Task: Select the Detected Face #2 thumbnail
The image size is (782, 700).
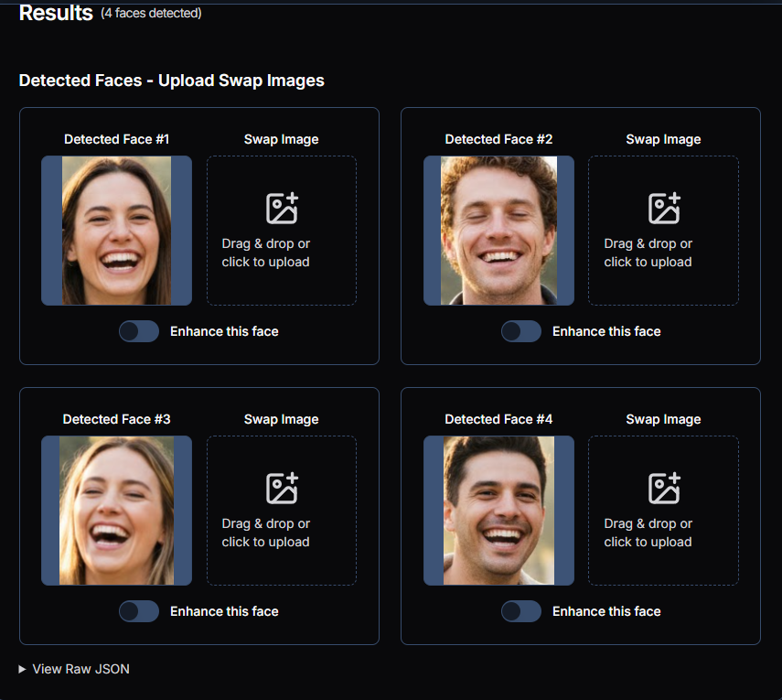Action: tap(498, 231)
